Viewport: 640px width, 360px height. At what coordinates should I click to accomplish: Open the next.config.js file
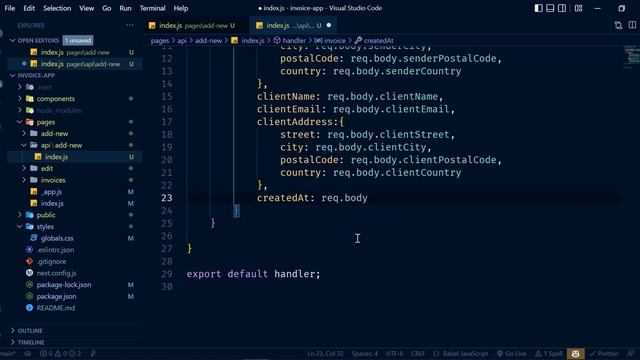point(75,273)
